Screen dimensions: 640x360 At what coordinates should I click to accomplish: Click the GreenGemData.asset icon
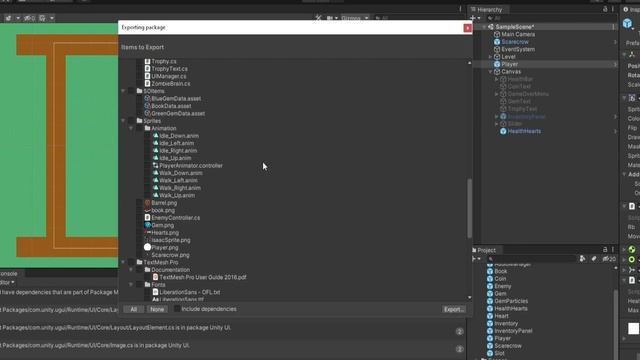click(147, 113)
